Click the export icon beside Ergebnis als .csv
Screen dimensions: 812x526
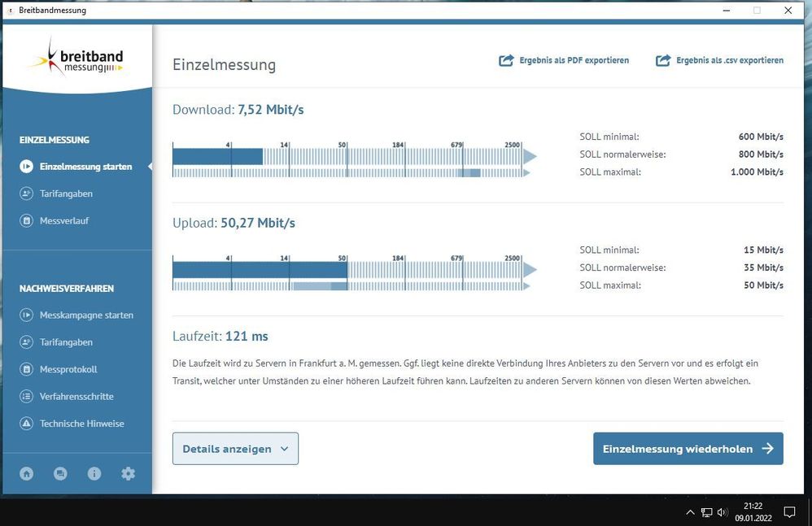click(x=663, y=60)
